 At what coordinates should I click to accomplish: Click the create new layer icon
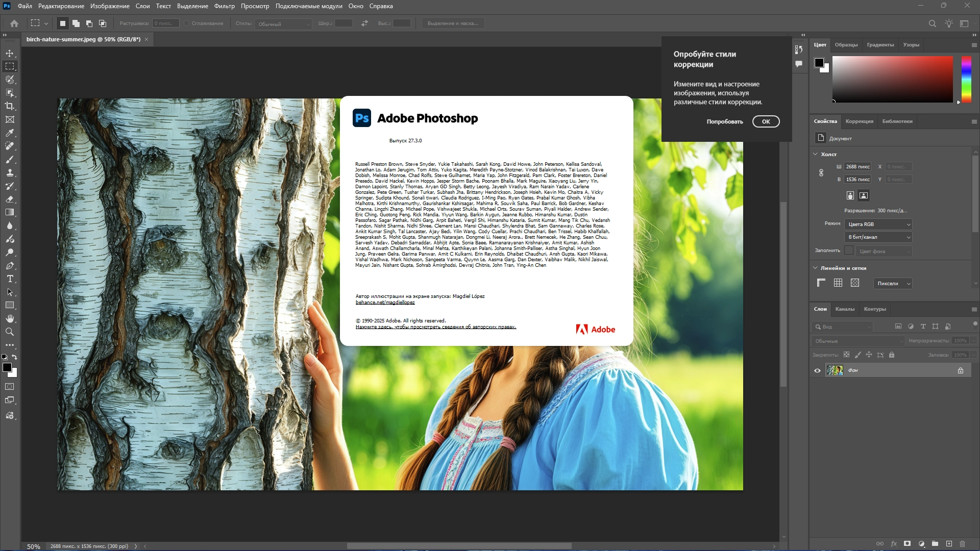pos(949,544)
